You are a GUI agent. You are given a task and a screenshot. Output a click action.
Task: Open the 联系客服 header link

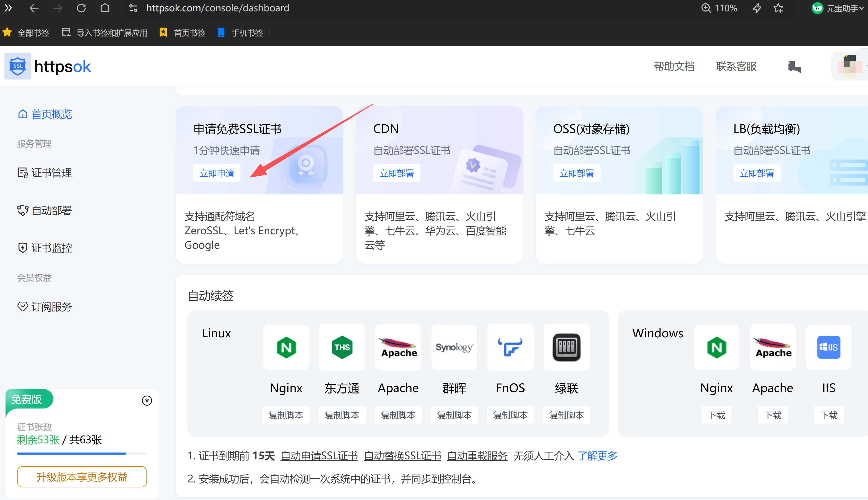[737, 66]
